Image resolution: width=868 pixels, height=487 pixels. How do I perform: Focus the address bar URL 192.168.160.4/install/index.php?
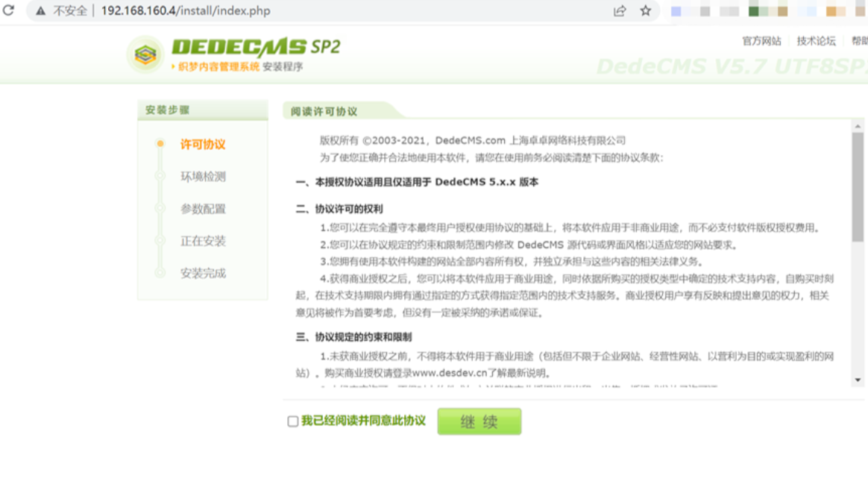186,10
